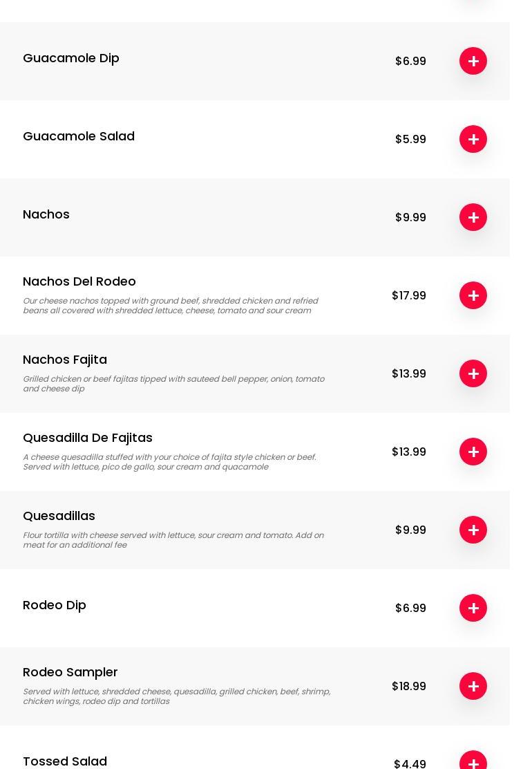Click the Nachos Fajita description text

click(173, 384)
